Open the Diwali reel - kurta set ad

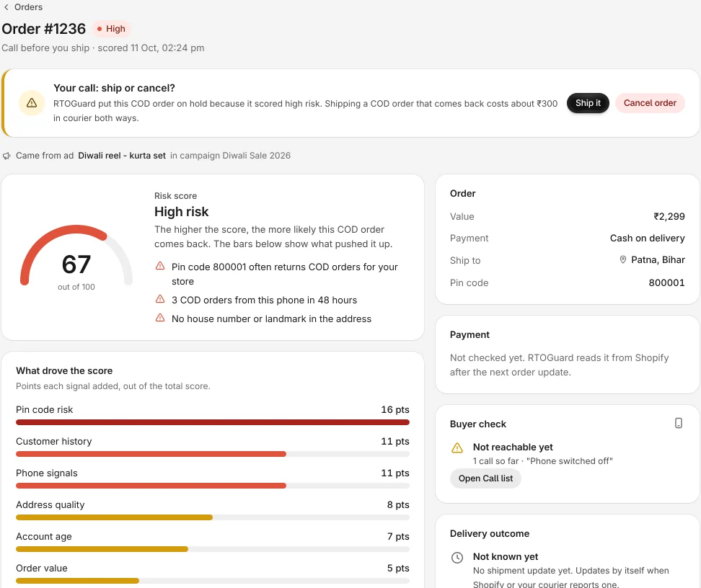click(122, 156)
